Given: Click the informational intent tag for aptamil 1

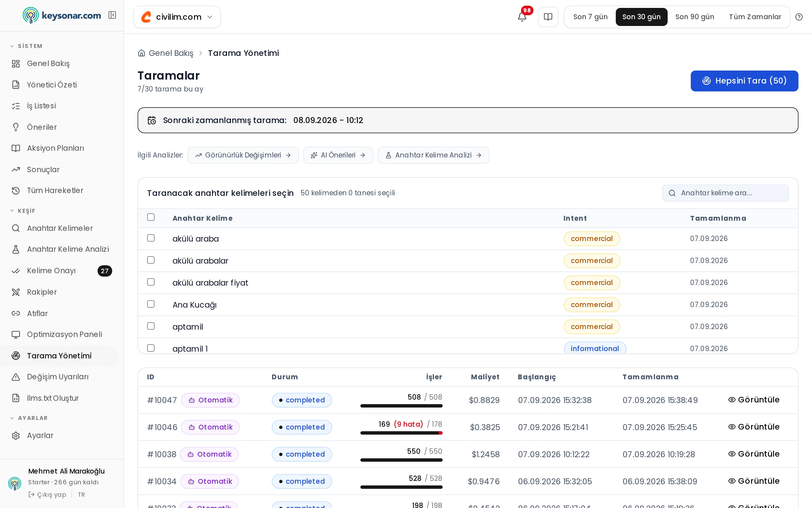Looking at the screenshot, I should pos(595,349).
